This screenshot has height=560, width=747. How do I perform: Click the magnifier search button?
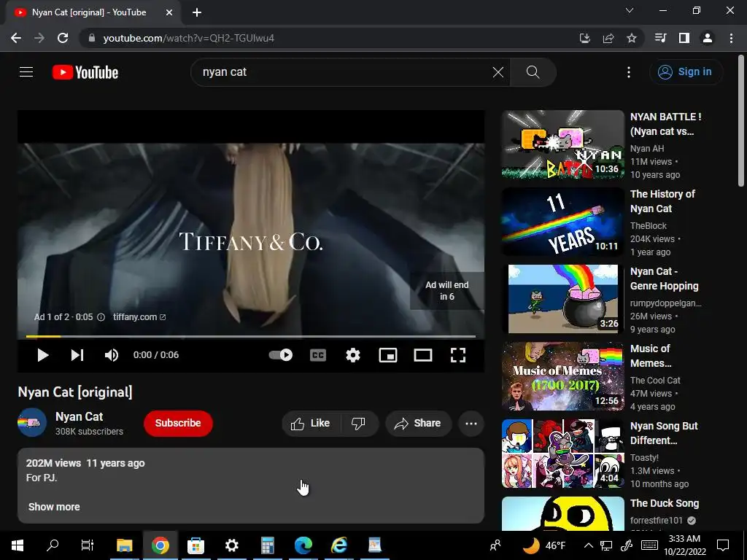(x=533, y=72)
